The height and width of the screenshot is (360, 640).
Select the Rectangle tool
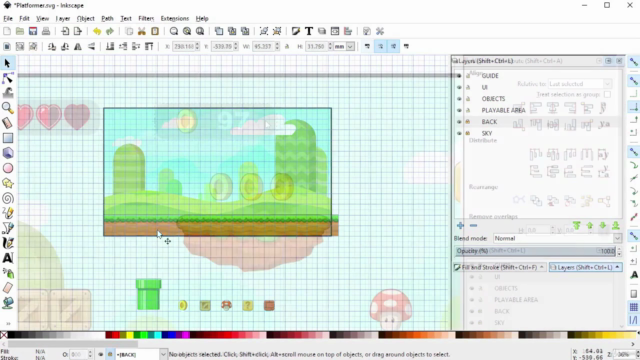[x=7, y=138]
